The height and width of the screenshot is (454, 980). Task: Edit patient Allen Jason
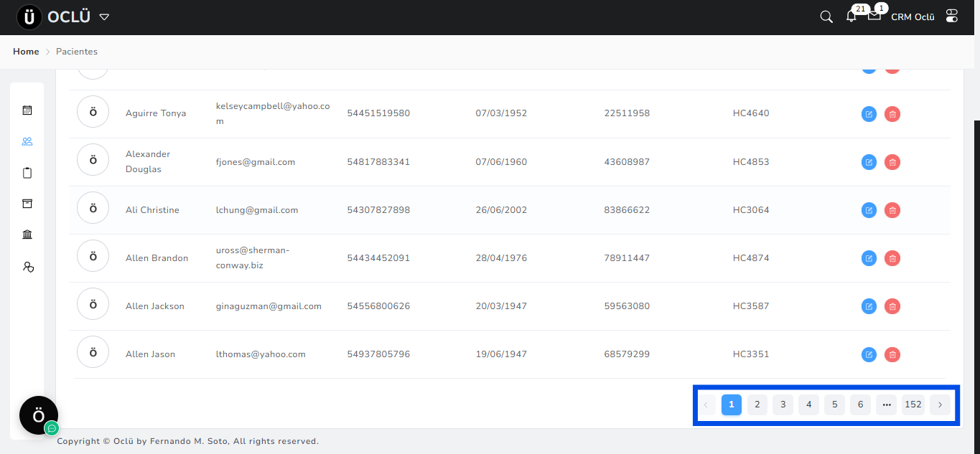coord(869,354)
